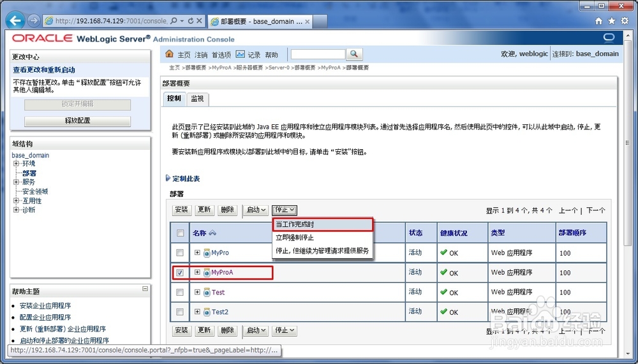Screen dimensions: 638x364
Task: Choose 立即强制停止 from the stop menu
Action: [323, 238]
